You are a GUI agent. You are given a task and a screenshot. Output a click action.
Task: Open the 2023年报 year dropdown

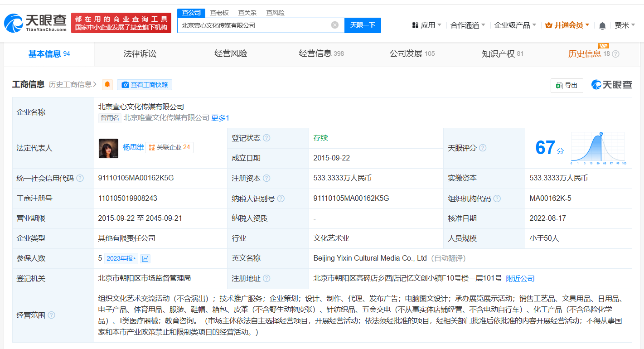pos(121,258)
